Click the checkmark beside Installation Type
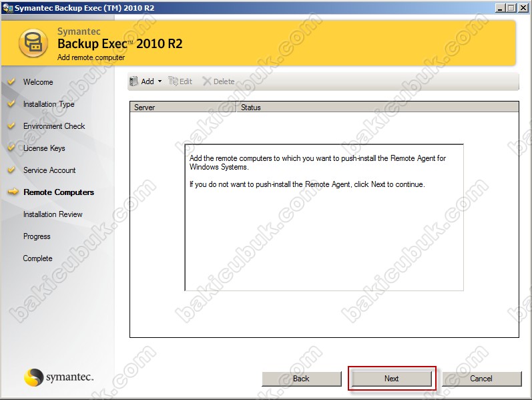 tap(11, 104)
